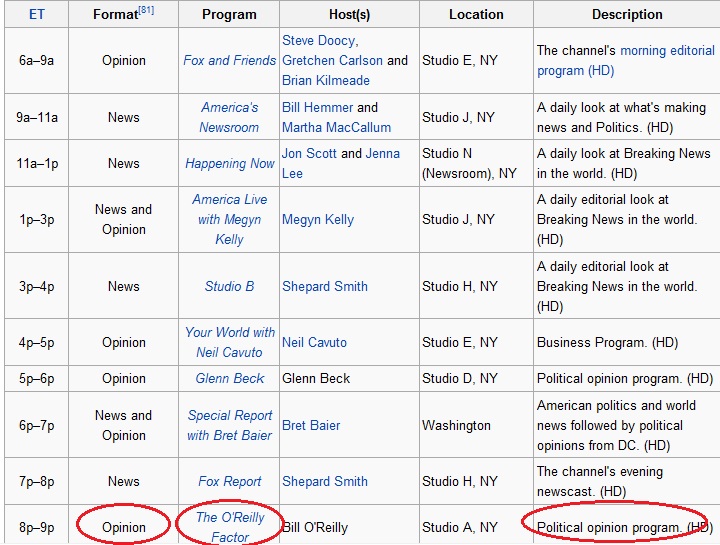Image resolution: width=720 pixels, height=545 pixels.
Task: Select the 9a–11a time cell
Action: click(x=36, y=117)
